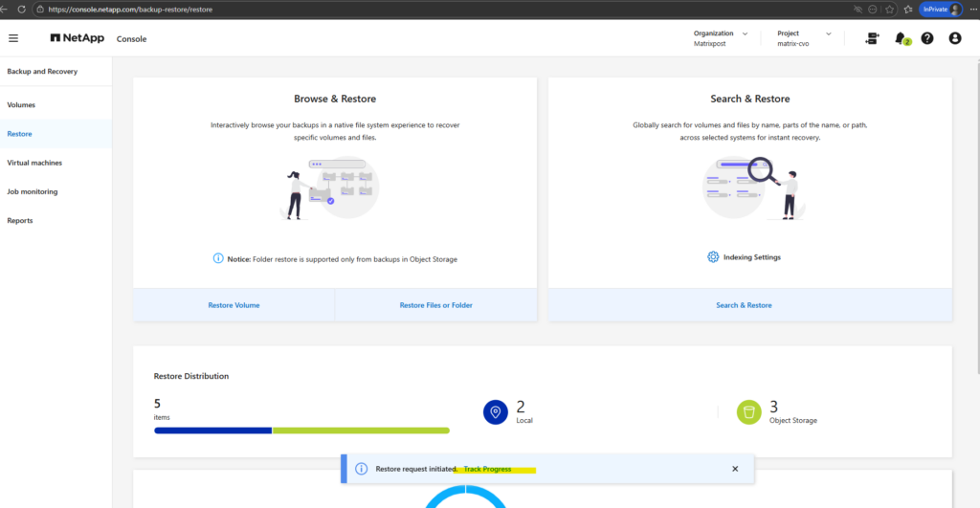Click Restore Files or Folder button

coord(435,305)
